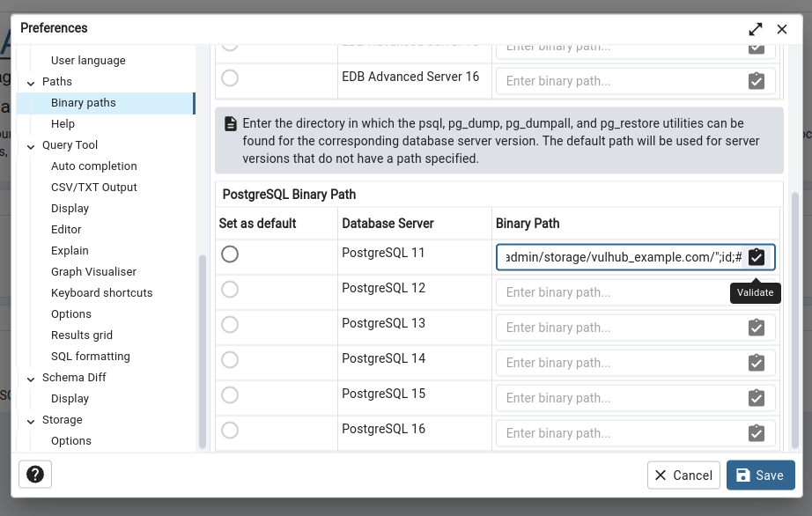Screen dimensions: 812x516
Task: Close the Preferences dialog
Action: coord(782,30)
